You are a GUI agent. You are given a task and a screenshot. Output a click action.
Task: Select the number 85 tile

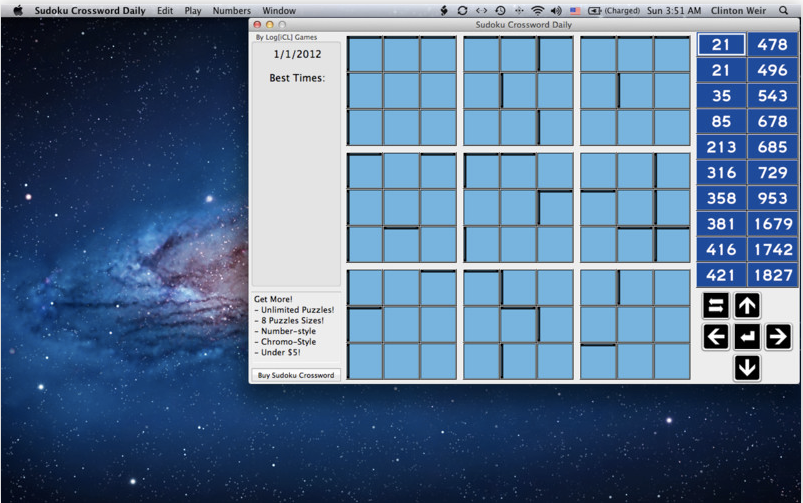(721, 121)
